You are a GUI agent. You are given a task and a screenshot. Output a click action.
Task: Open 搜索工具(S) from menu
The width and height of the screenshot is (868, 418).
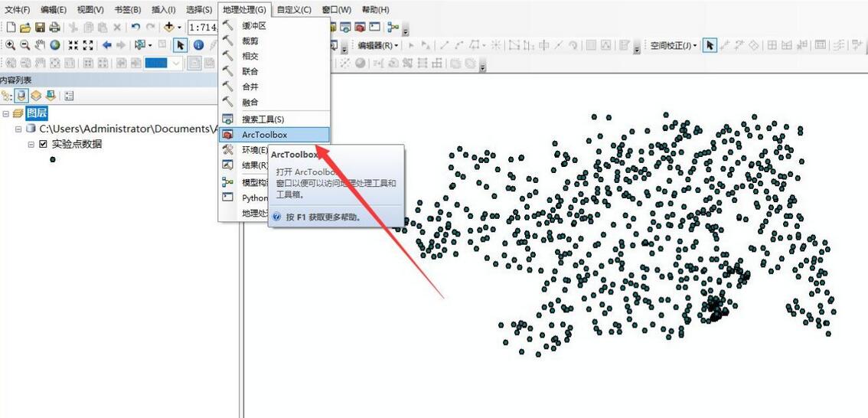(275, 119)
